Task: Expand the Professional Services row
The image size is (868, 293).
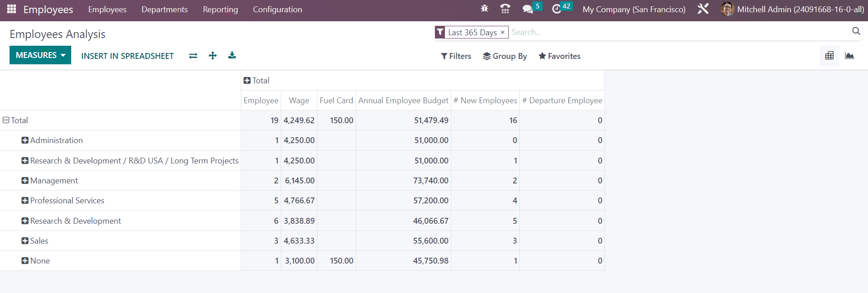Action: [25, 201]
